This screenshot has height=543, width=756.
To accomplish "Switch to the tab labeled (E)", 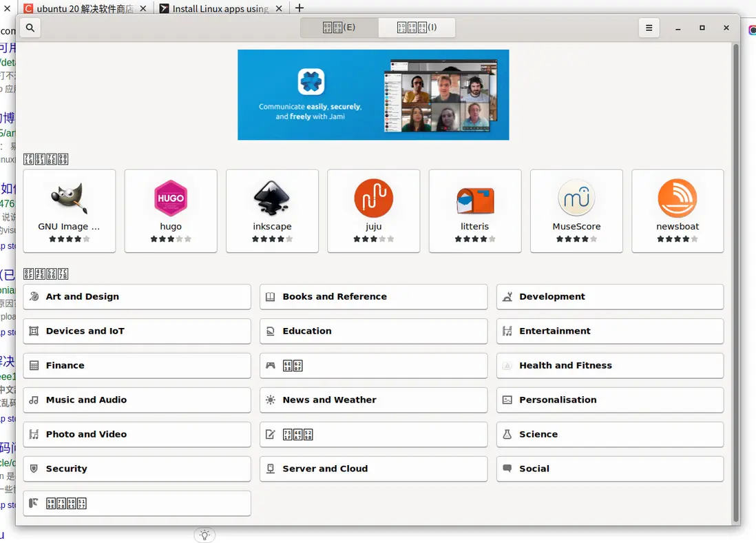I will (339, 28).
